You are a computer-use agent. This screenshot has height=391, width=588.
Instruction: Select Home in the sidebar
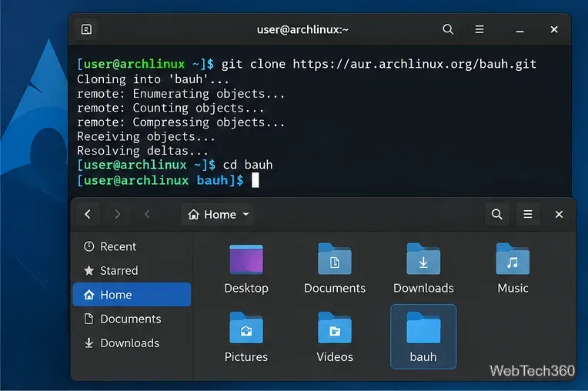(x=132, y=294)
